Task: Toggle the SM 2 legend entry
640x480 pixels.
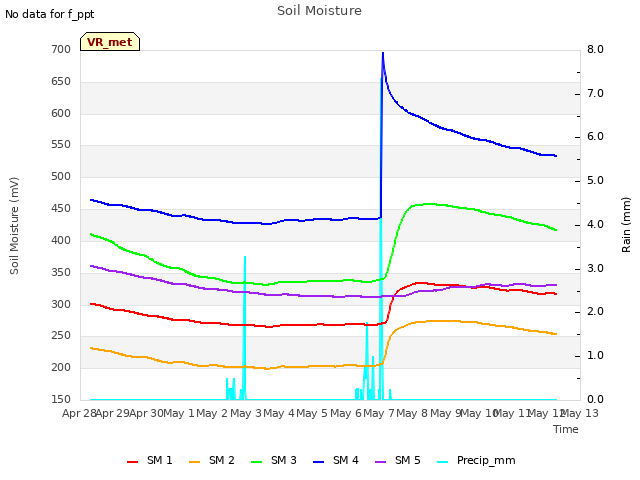Action: click(x=212, y=460)
